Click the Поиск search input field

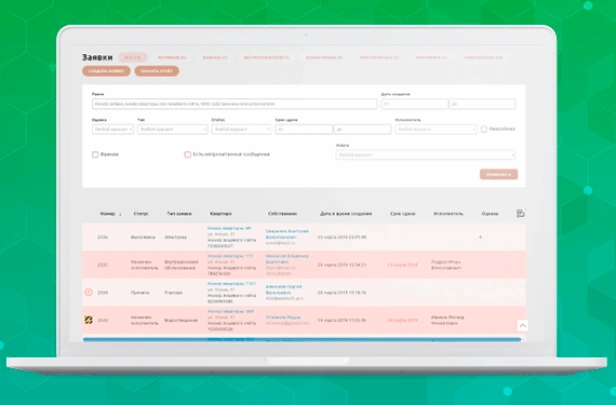pos(230,103)
